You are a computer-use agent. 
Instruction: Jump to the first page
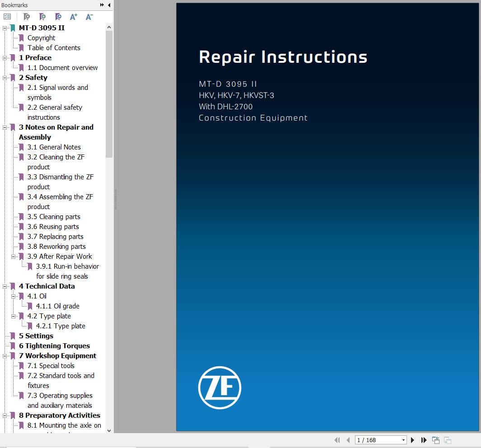[337, 440]
